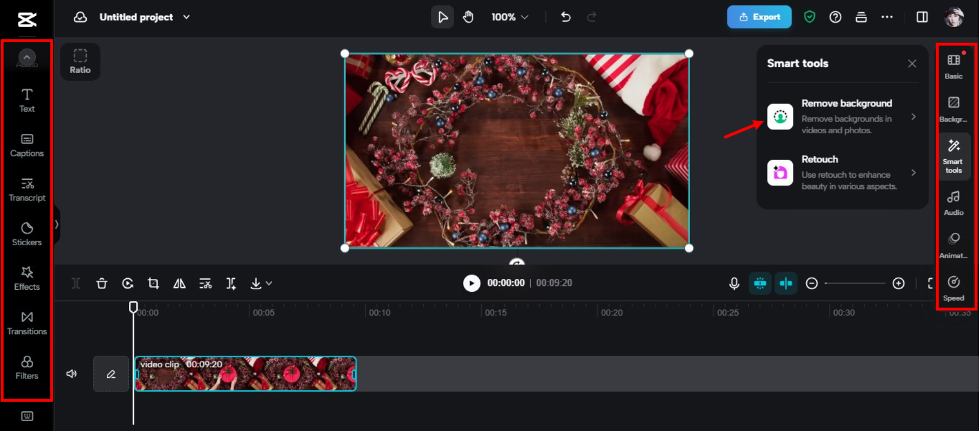Viewport: 980px width, 431px height.
Task: Open the Stickers panel
Action: (x=27, y=234)
